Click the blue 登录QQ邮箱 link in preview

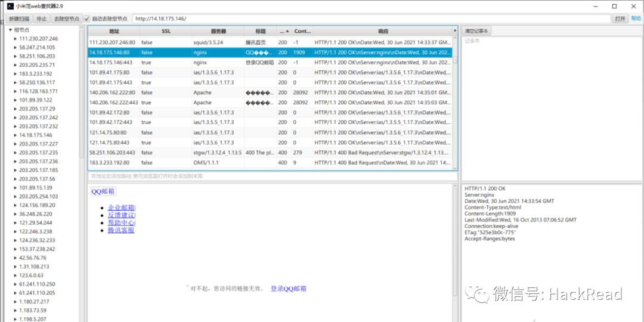289,289
